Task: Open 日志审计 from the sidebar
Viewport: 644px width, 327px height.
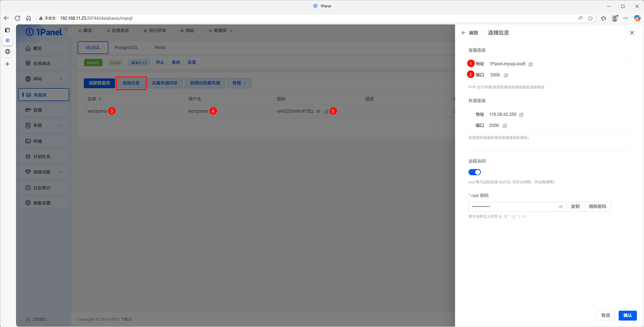Action: click(43, 187)
